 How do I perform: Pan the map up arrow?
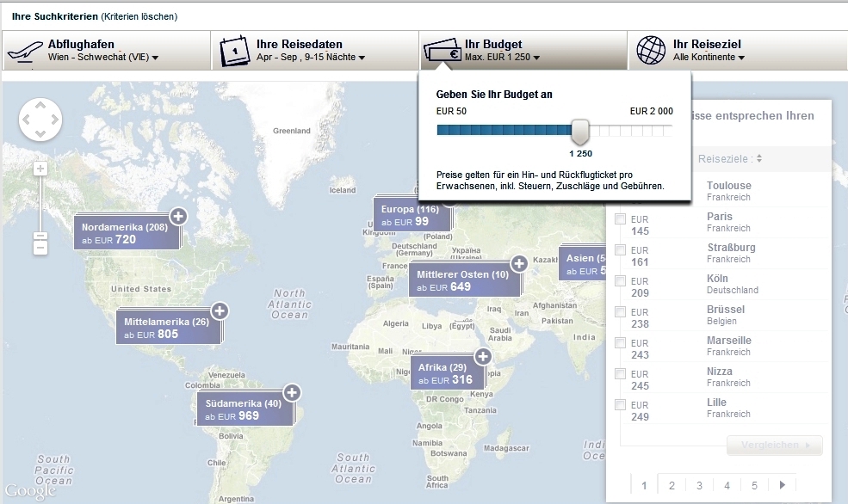click(40, 105)
